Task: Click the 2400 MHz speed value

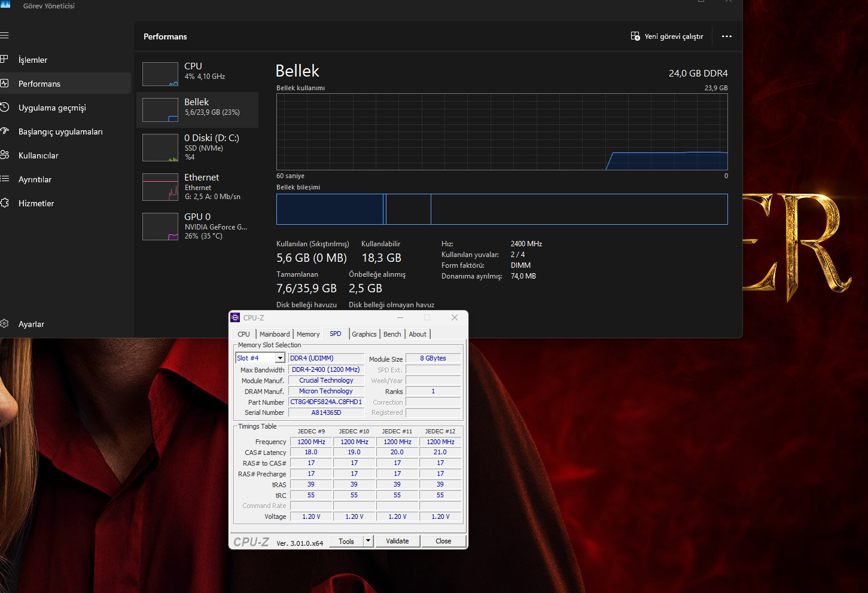Action: (526, 244)
